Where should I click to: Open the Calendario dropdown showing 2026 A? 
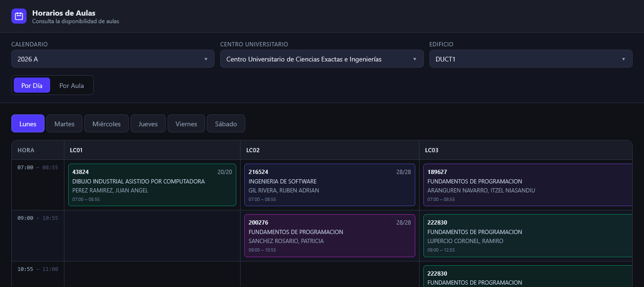pyautogui.click(x=113, y=59)
